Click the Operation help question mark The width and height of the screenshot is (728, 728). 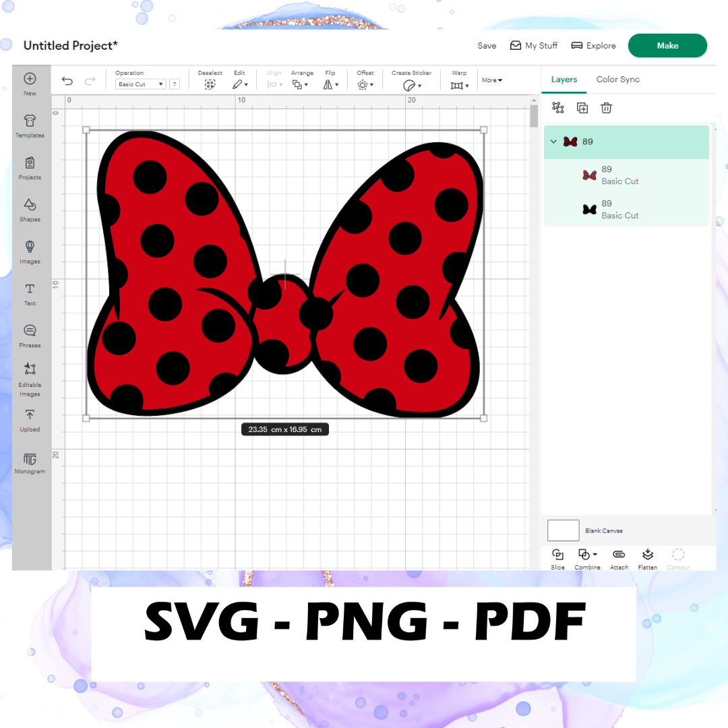tap(175, 84)
